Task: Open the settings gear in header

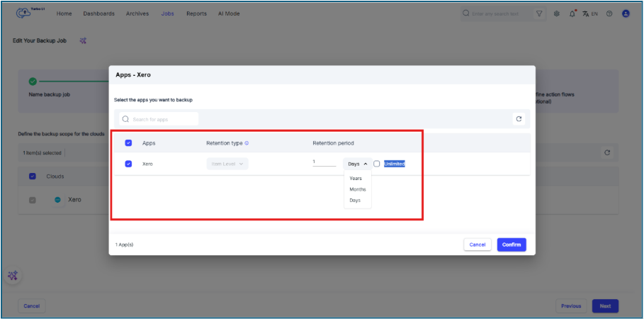Action: pyautogui.click(x=557, y=13)
